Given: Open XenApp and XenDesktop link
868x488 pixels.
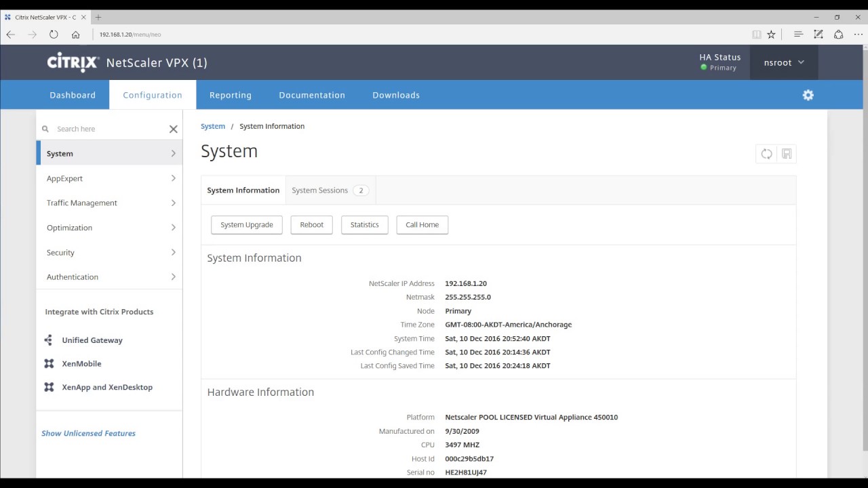Looking at the screenshot, I should [107, 388].
